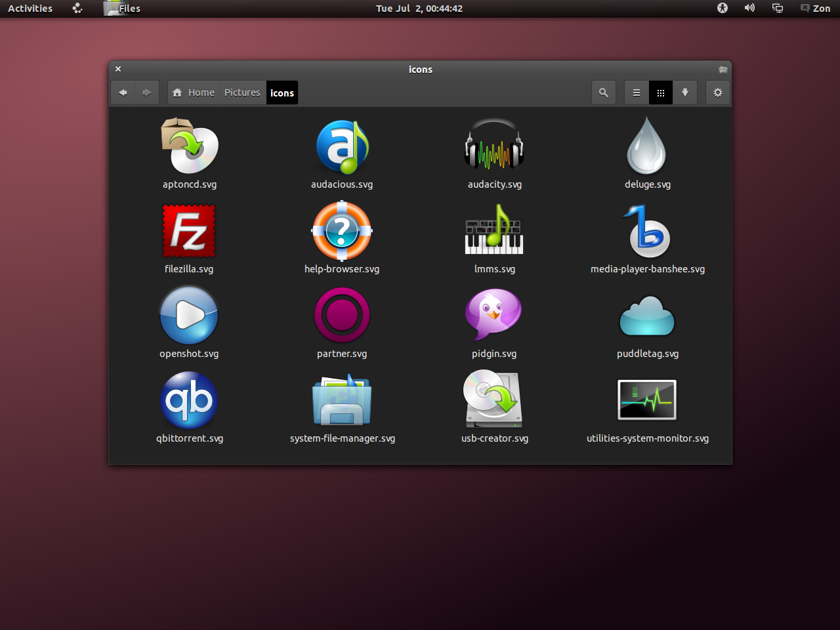Open the view options dropdown arrow

(x=685, y=93)
